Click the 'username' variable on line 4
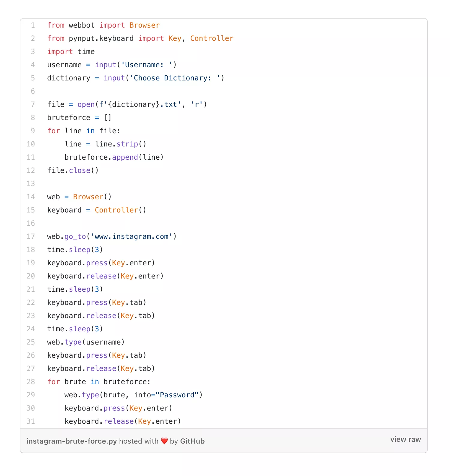The width and height of the screenshot is (450, 476). click(64, 65)
